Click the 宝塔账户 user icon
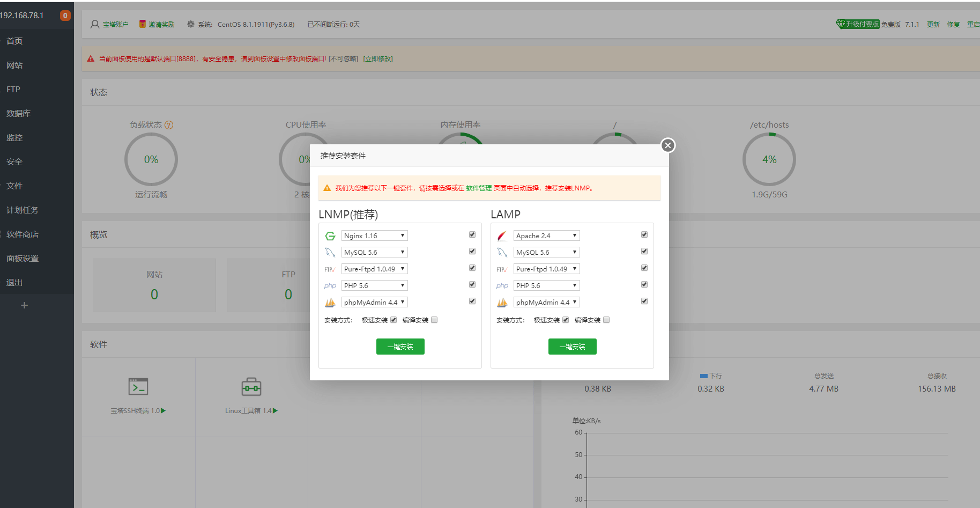This screenshot has height=508, width=980. pyautogui.click(x=95, y=25)
